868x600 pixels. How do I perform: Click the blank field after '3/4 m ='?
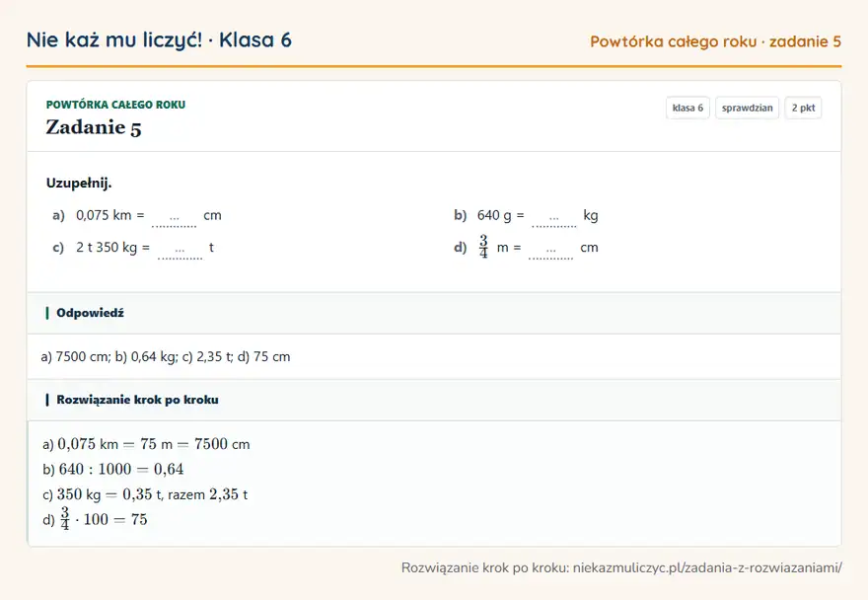point(550,250)
